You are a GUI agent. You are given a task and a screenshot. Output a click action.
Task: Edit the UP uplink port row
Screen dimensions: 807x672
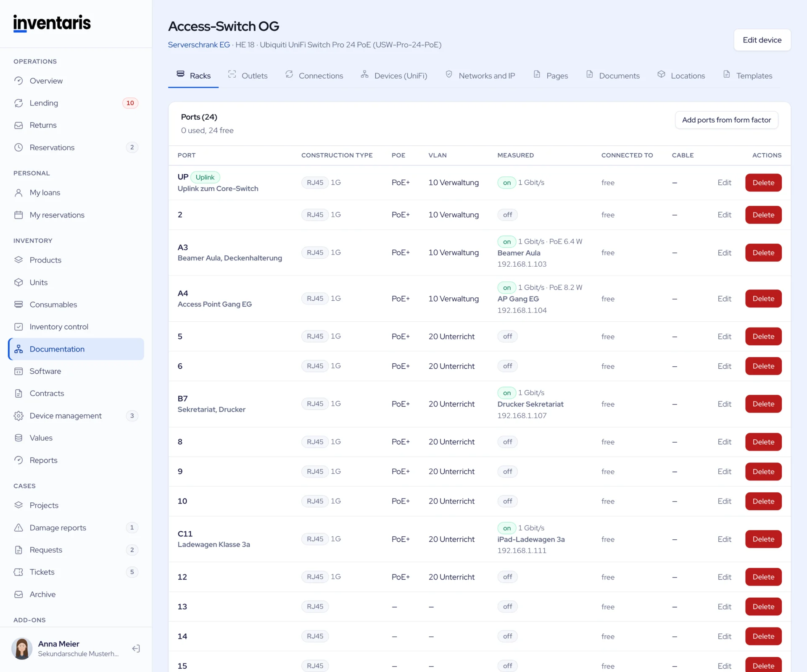[x=724, y=183]
